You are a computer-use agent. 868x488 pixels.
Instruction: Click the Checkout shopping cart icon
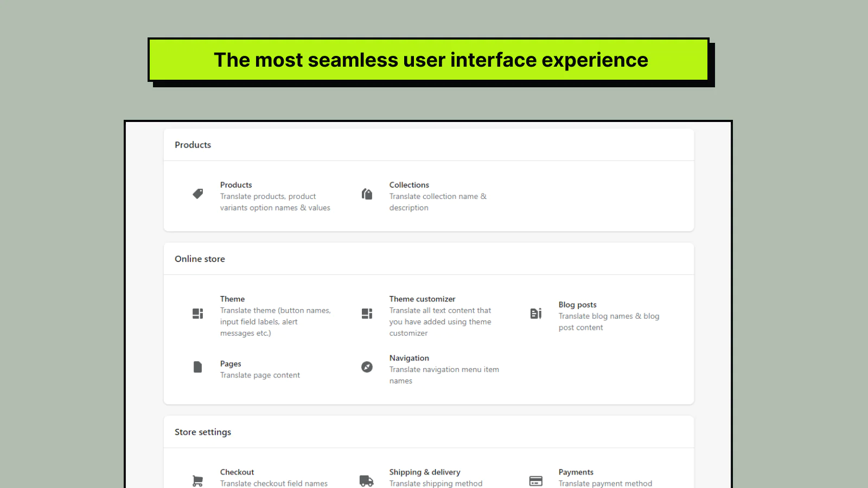click(x=198, y=480)
